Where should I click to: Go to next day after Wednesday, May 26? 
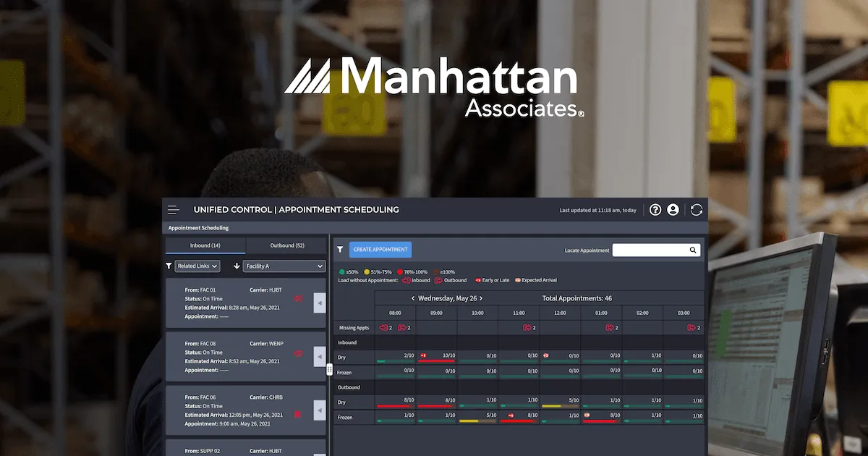[481, 298]
